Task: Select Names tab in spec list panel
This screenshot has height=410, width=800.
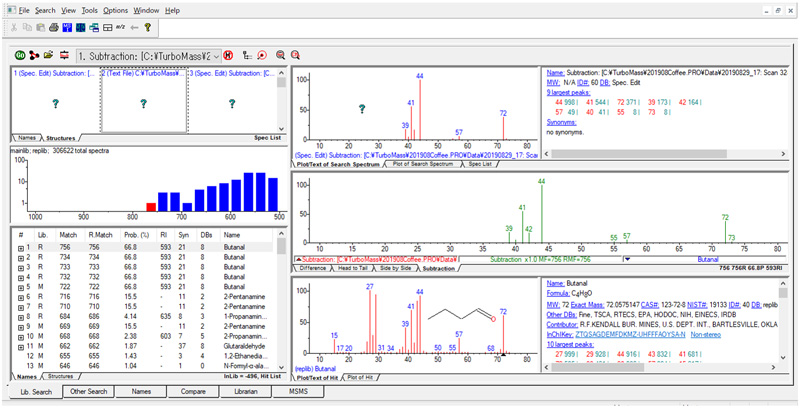Action: (25, 138)
